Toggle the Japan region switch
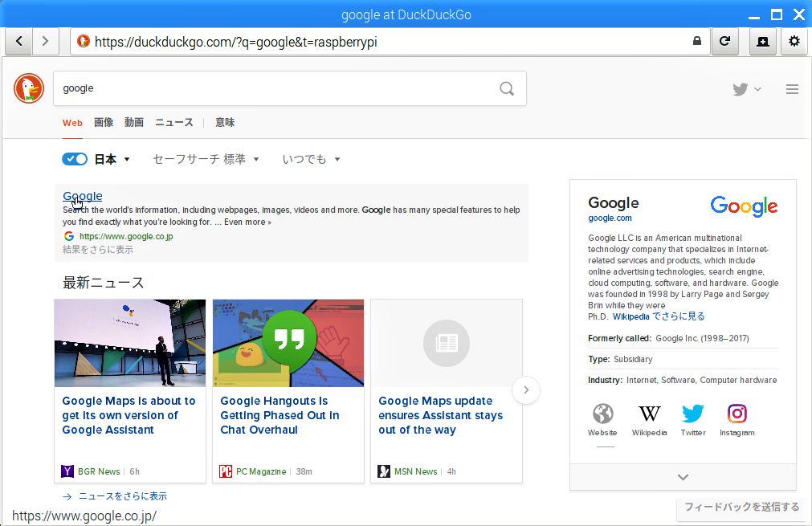Image resolution: width=812 pixels, height=526 pixels. pyautogui.click(x=75, y=159)
